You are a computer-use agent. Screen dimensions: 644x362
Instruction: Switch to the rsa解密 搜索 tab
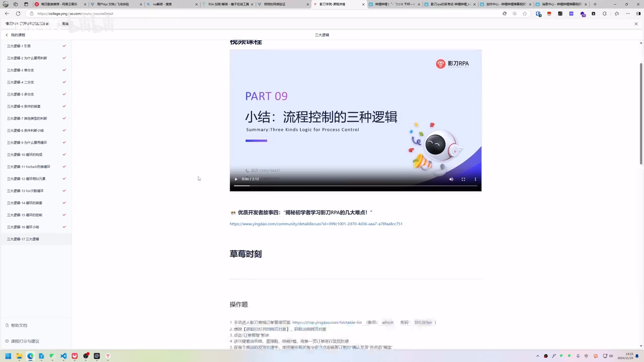click(x=171, y=4)
